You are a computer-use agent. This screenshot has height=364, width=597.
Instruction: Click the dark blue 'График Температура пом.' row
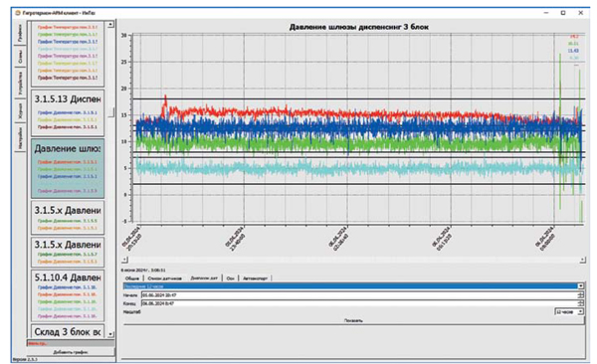[x=68, y=42]
